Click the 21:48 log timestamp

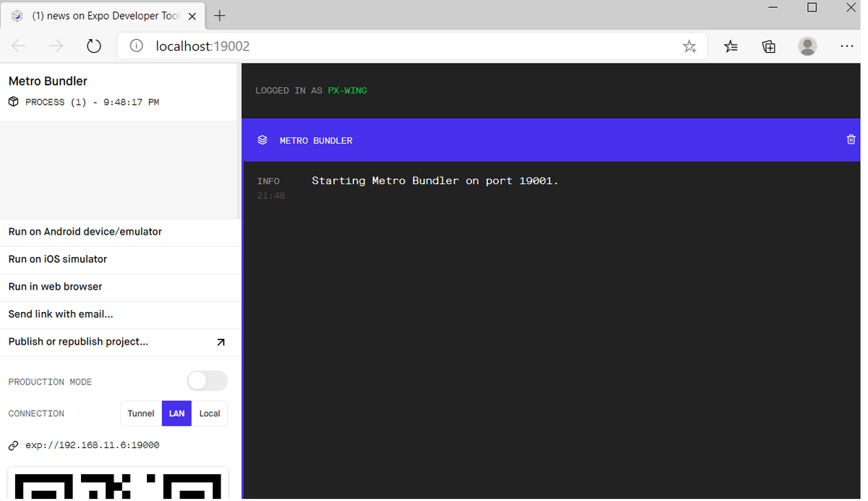point(271,196)
